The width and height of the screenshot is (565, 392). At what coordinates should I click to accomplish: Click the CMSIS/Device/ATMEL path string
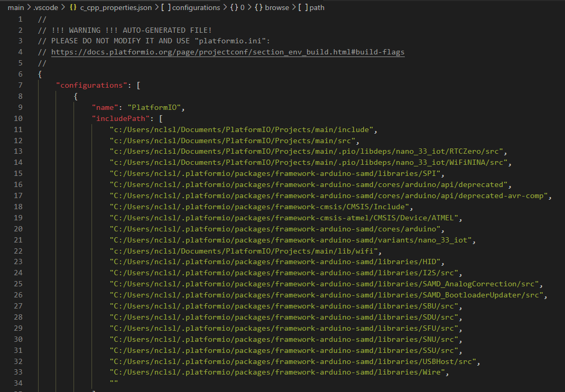[x=284, y=218]
